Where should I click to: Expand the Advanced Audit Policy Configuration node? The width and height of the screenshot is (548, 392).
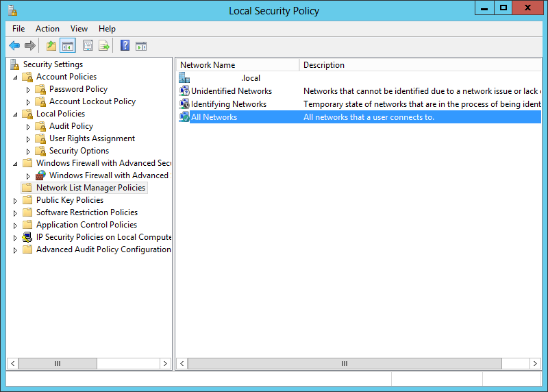tap(15, 250)
